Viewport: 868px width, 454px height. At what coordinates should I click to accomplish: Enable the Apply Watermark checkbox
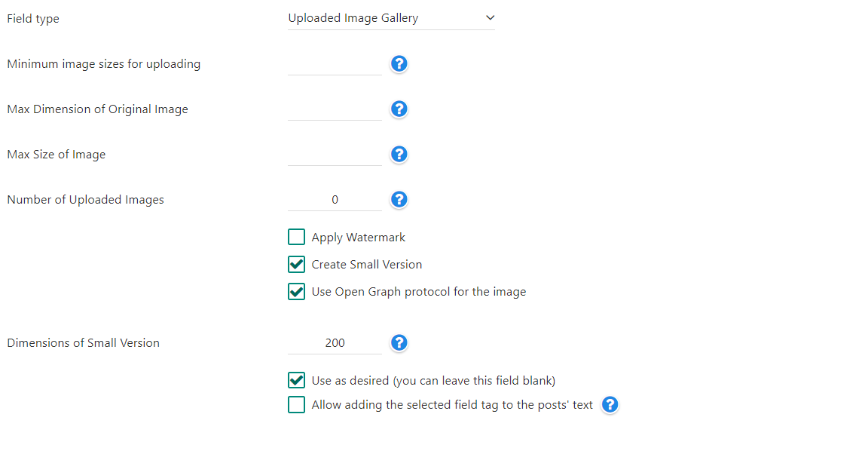click(297, 238)
